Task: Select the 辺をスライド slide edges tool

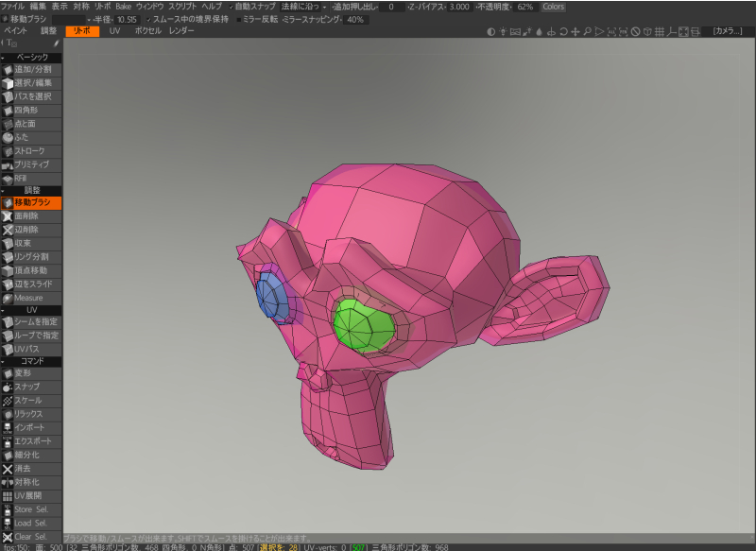Action: (32, 284)
